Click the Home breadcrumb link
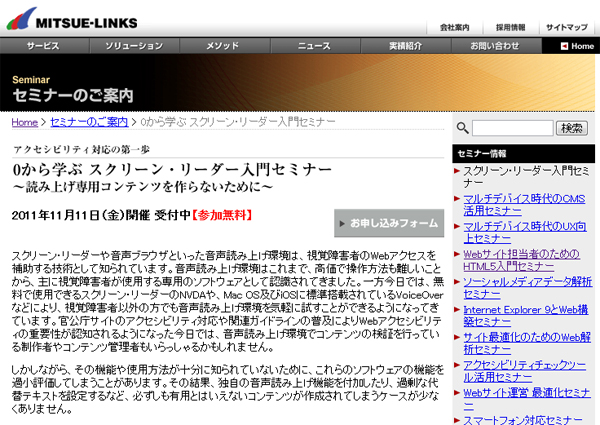 coord(26,122)
